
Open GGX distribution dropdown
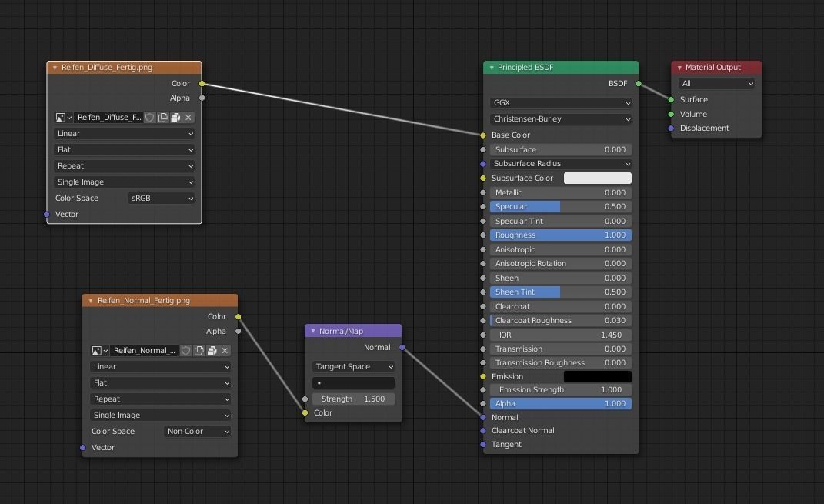(561, 103)
